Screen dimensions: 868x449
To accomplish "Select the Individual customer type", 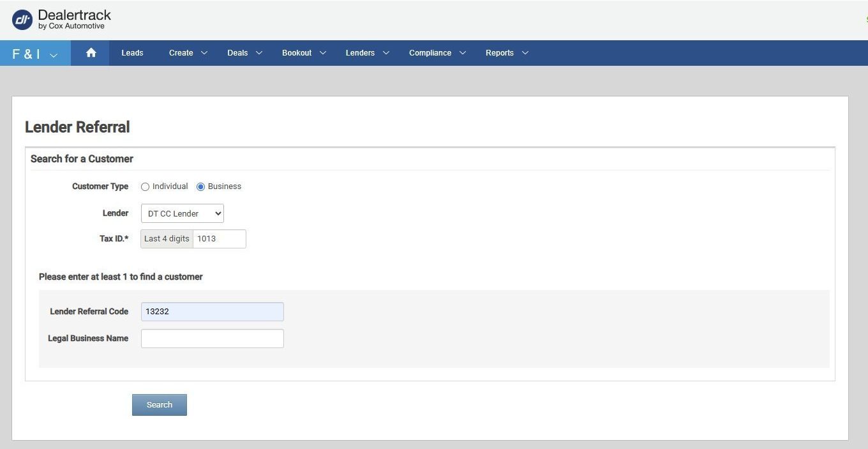I will [x=146, y=186].
